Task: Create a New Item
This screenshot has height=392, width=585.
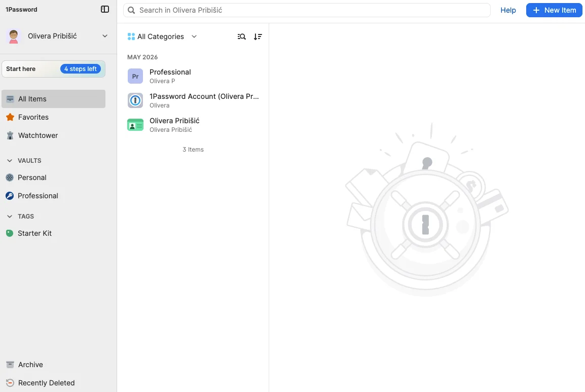Action: (554, 10)
